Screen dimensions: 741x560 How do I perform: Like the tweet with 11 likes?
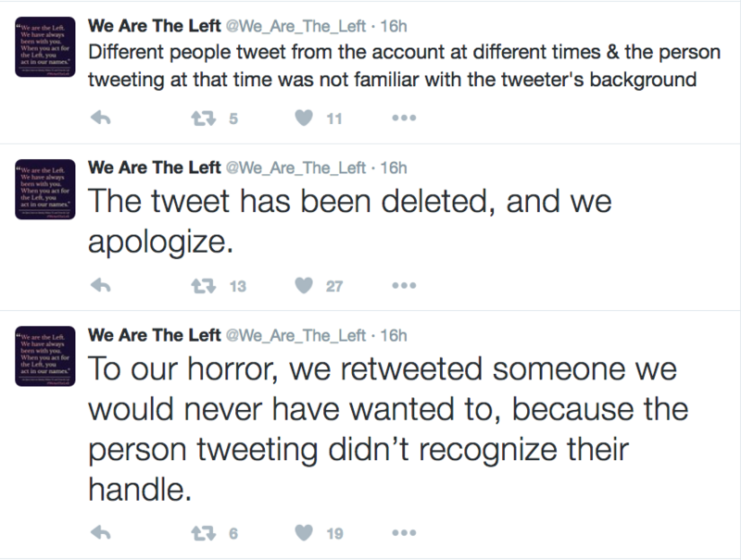coord(303,118)
